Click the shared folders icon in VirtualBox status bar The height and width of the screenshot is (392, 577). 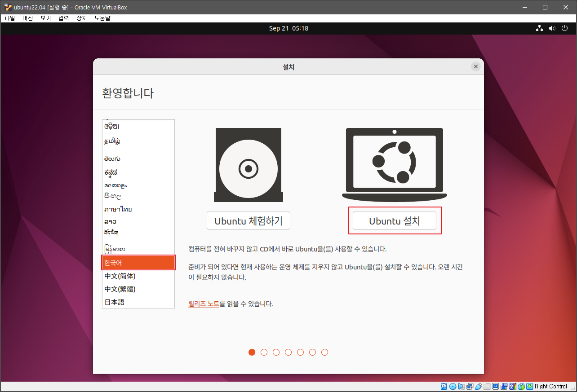tap(487, 386)
